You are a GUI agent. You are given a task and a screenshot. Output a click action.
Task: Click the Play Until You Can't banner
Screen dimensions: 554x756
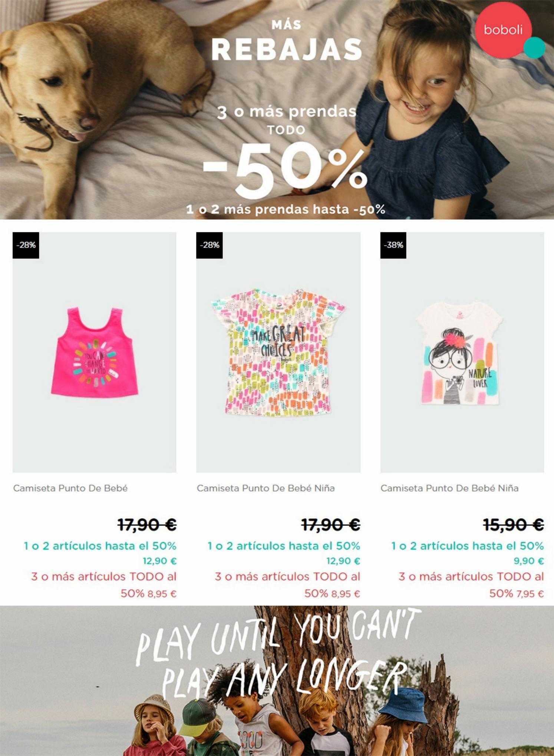coord(277,681)
